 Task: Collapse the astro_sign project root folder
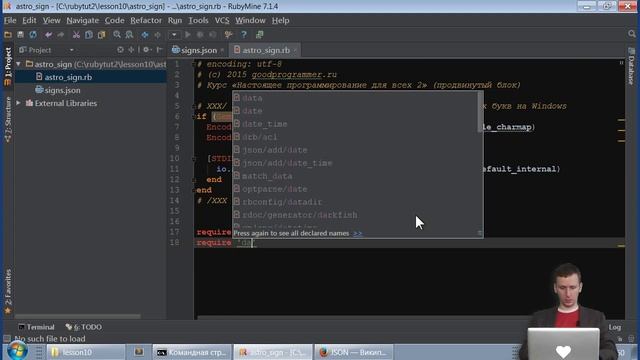pyautogui.click(x=18, y=64)
